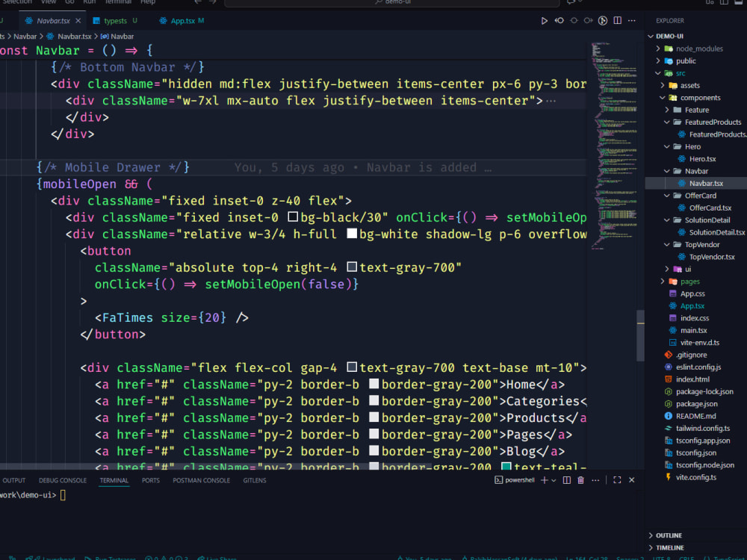The height and width of the screenshot is (560, 747).
Task: Close the bottom terminal panel
Action: pos(632,480)
